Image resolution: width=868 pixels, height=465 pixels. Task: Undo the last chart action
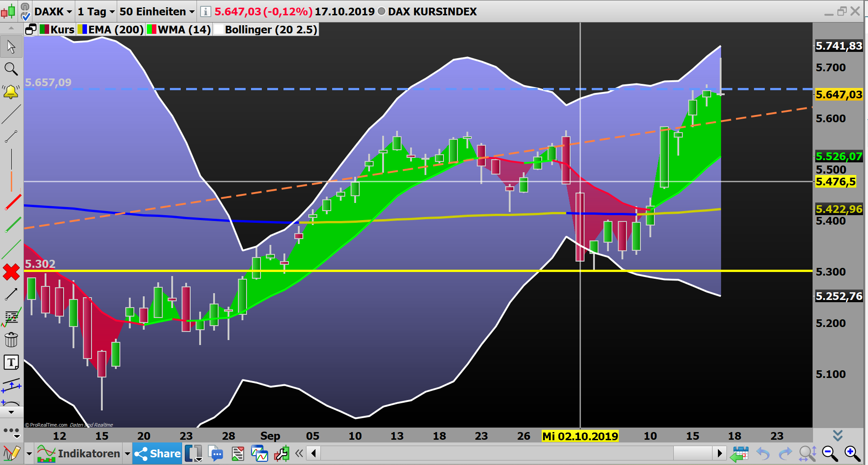point(763,453)
